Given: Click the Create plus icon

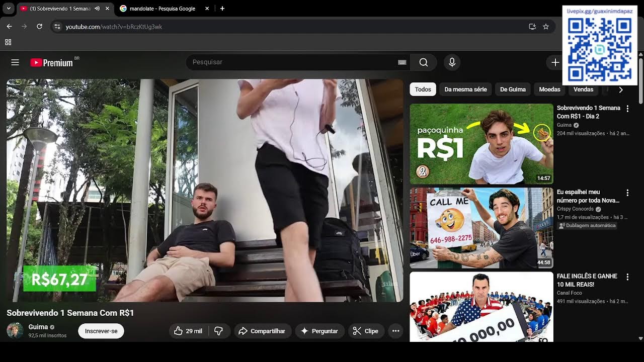Looking at the screenshot, I should click(555, 62).
